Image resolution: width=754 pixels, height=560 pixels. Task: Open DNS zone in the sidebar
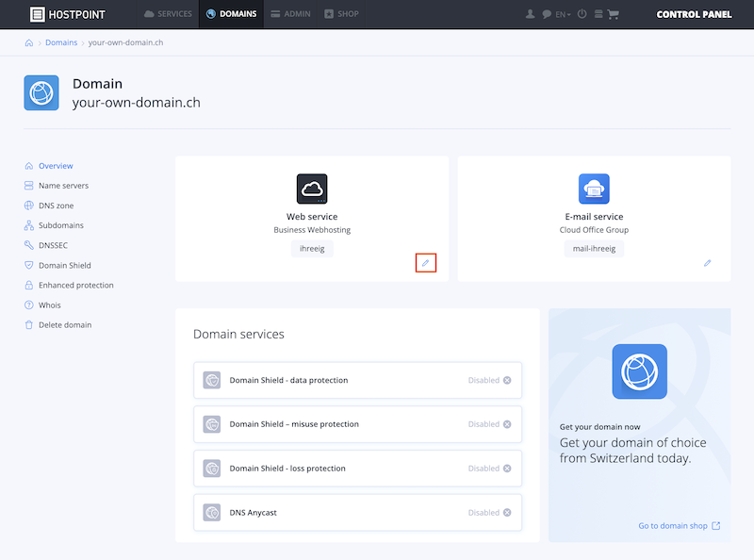(49, 206)
